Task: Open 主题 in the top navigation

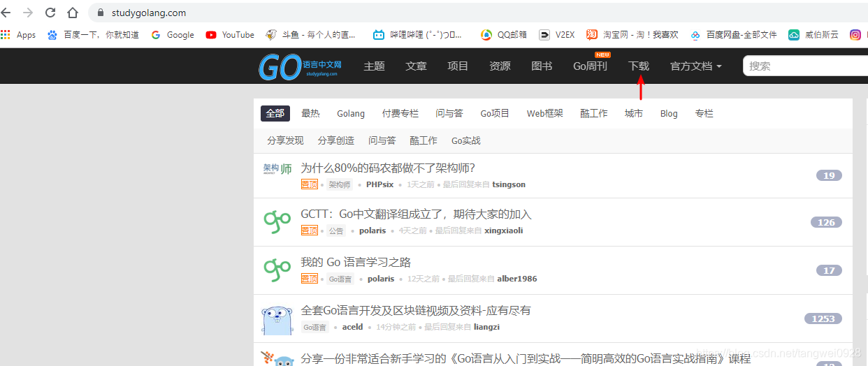Action: coord(375,66)
